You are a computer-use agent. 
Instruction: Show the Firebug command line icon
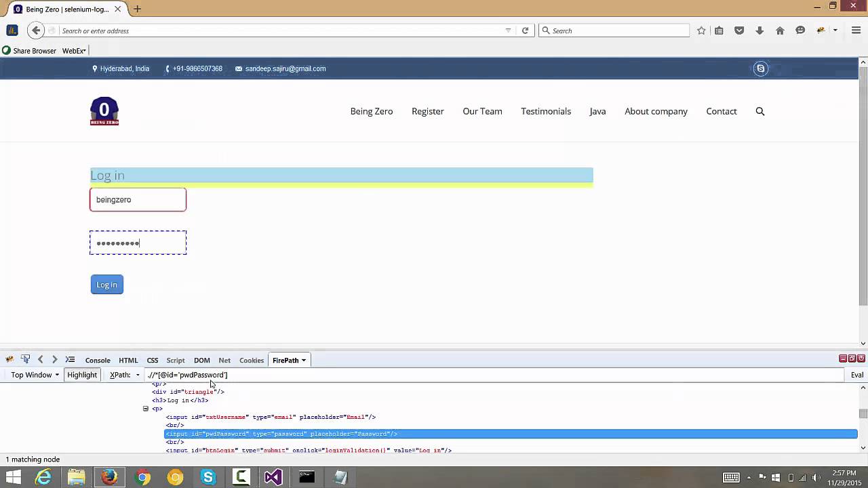coord(70,360)
